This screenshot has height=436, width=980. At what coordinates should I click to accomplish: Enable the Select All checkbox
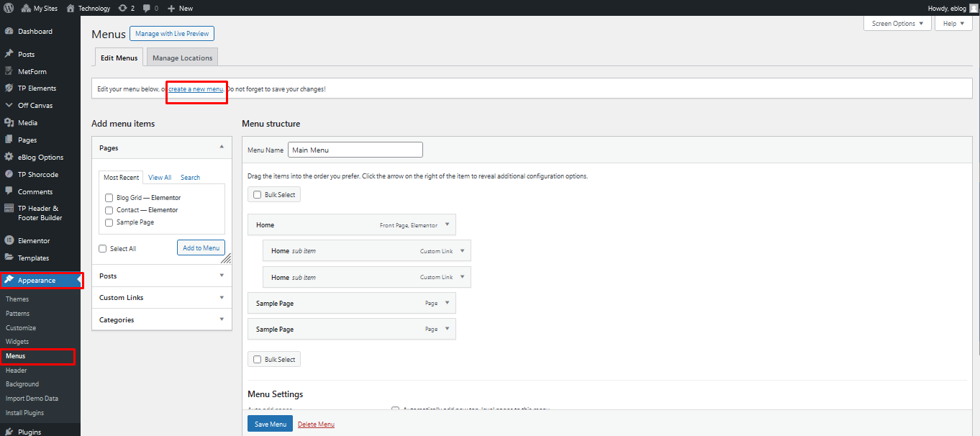103,249
